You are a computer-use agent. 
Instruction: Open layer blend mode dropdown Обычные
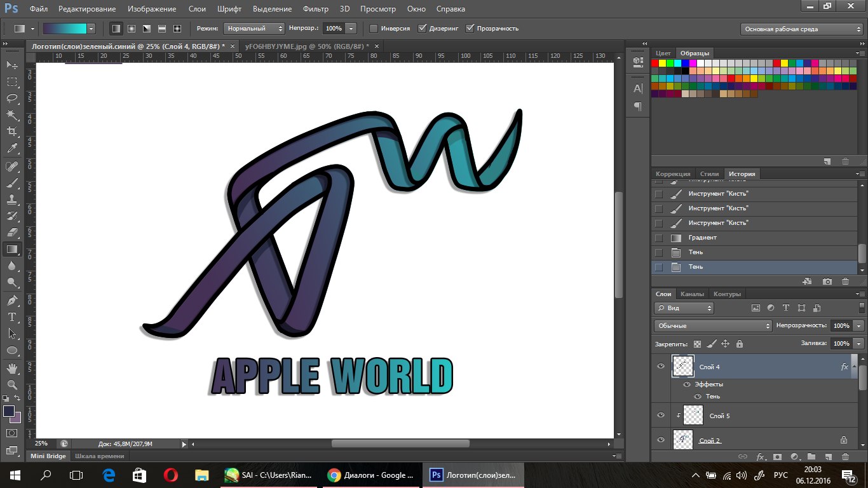tap(713, 325)
